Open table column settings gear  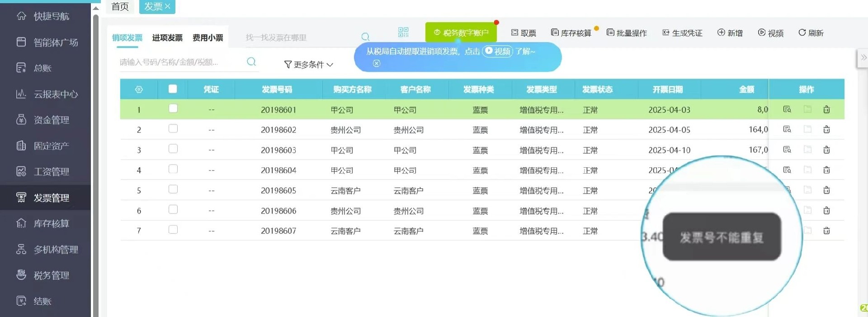click(139, 90)
